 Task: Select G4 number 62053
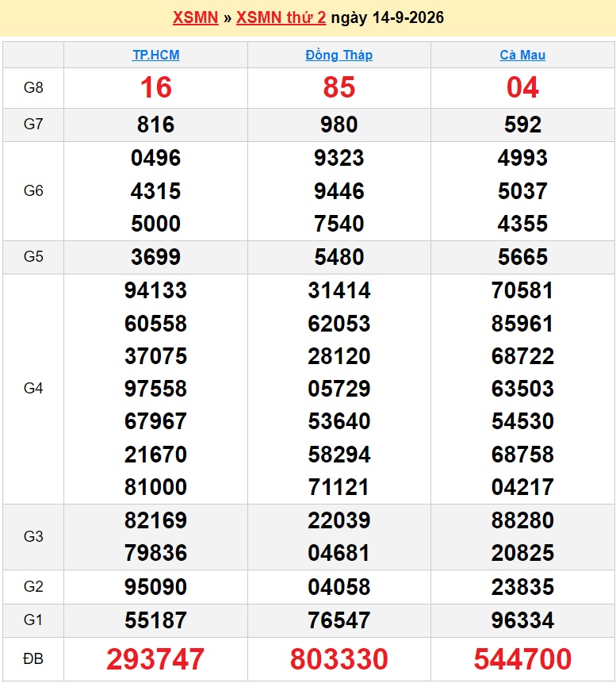tap(339, 324)
